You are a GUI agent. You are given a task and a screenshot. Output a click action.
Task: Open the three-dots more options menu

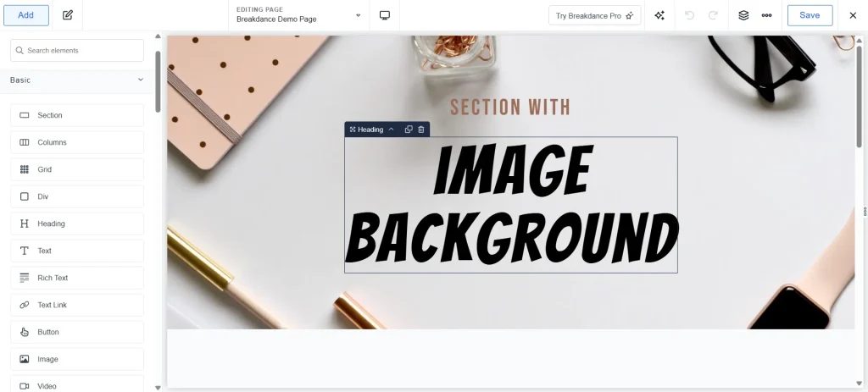pyautogui.click(x=766, y=15)
